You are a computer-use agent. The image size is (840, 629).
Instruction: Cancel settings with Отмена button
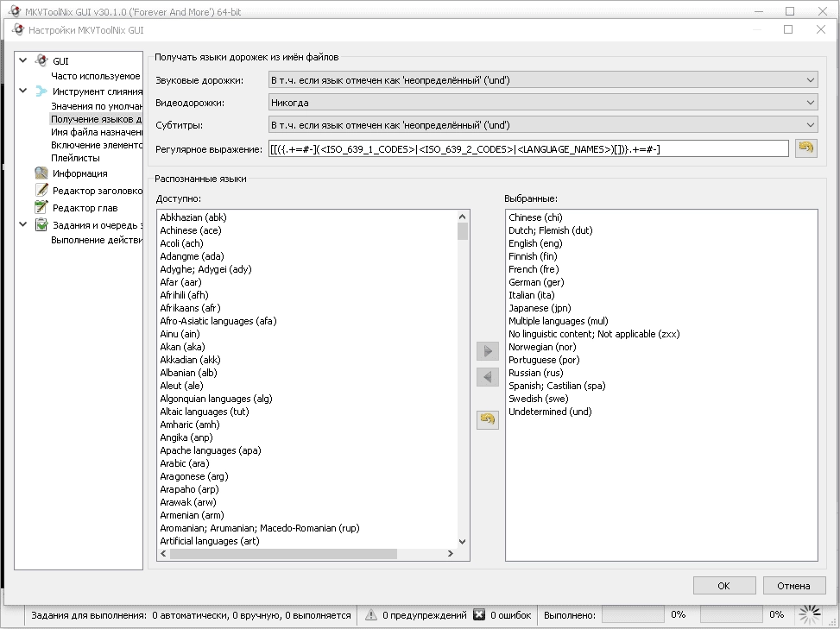(x=793, y=586)
